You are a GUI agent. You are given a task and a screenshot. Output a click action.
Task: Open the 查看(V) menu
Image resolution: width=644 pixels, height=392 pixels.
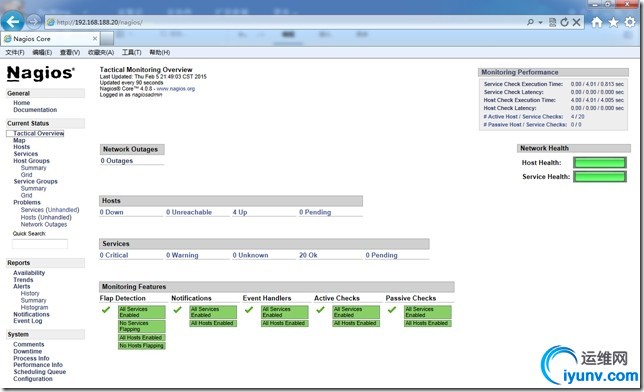70,52
